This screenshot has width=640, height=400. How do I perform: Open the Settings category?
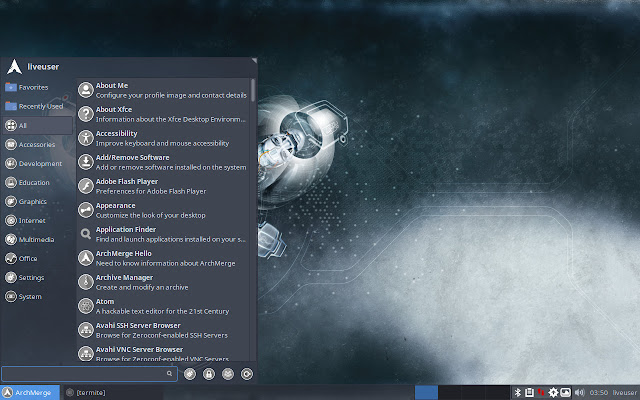38,278
